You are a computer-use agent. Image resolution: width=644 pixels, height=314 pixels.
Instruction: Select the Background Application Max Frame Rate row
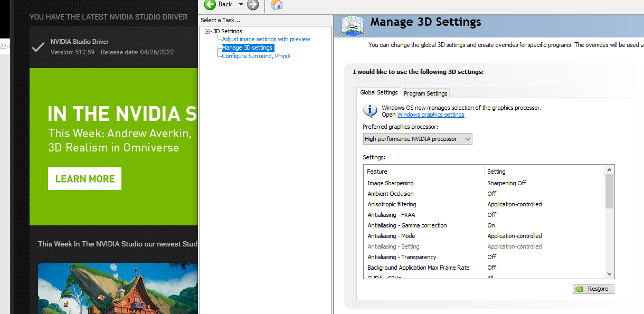[484, 268]
